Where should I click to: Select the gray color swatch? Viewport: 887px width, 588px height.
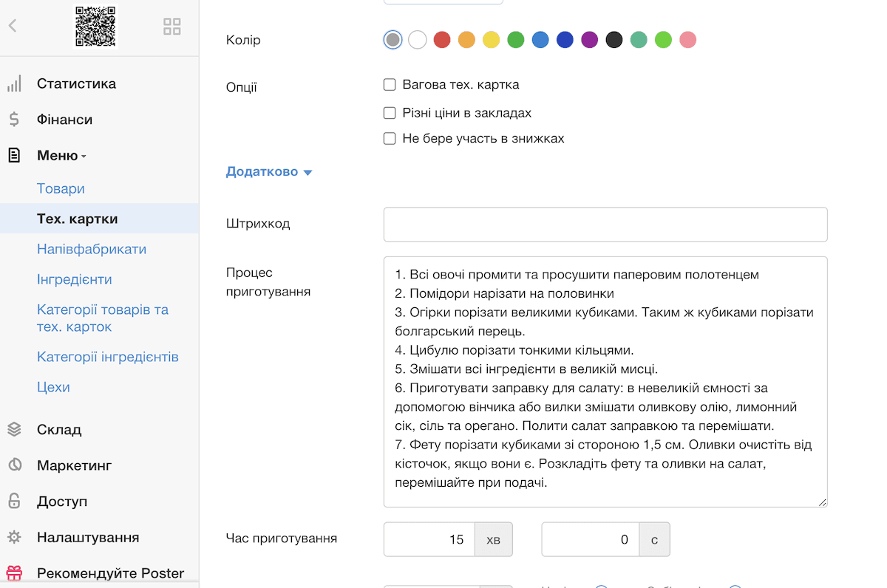(393, 40)
